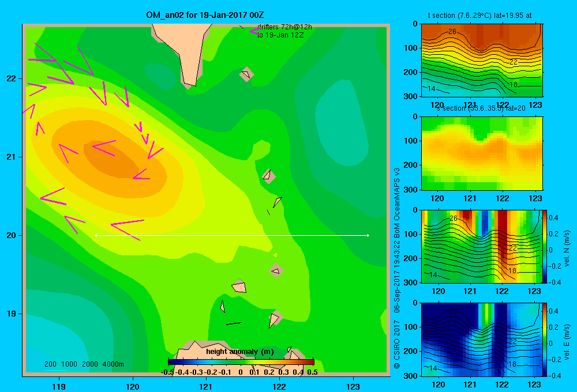Click the longitude label "120" below the main map
Viewport: 577px width, 392px height.
pyautogui.click(x=133, y=386)
